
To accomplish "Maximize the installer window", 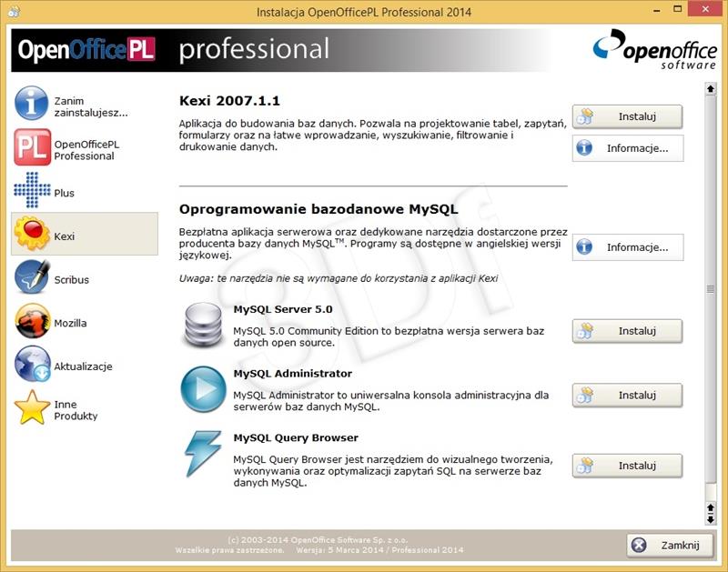I will (678, 9).
